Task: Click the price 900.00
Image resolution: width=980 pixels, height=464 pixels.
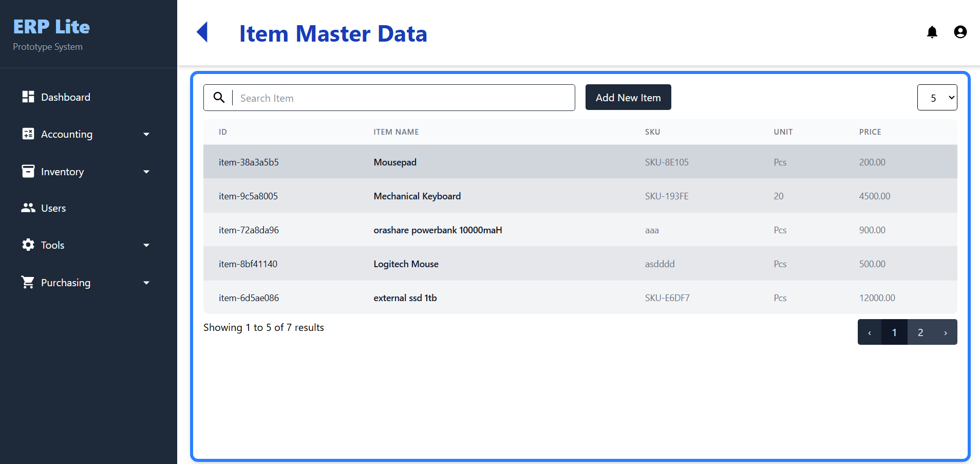Action: click(872, 230)
